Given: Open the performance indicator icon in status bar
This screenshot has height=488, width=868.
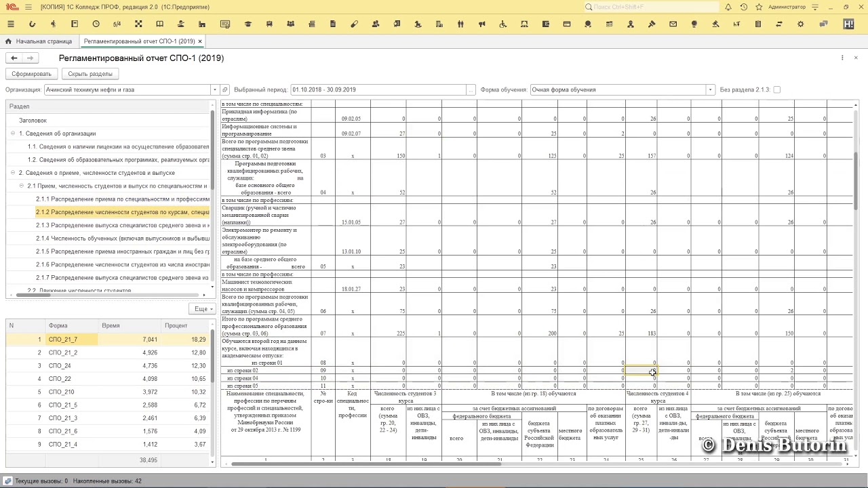Looking at the screenshot, I should 7,481.
